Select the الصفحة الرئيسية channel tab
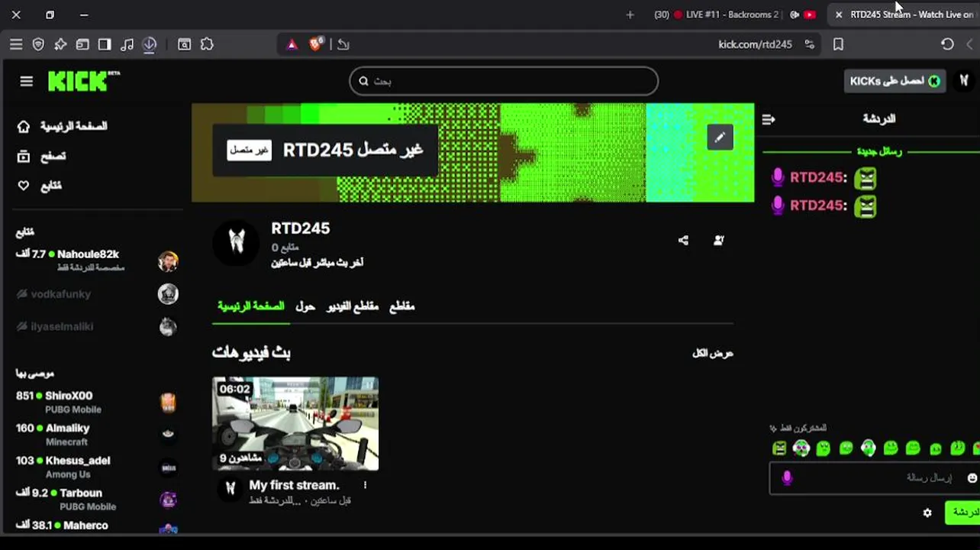The width and height of the screenshot is (980, 550). [x=250, y=306]
